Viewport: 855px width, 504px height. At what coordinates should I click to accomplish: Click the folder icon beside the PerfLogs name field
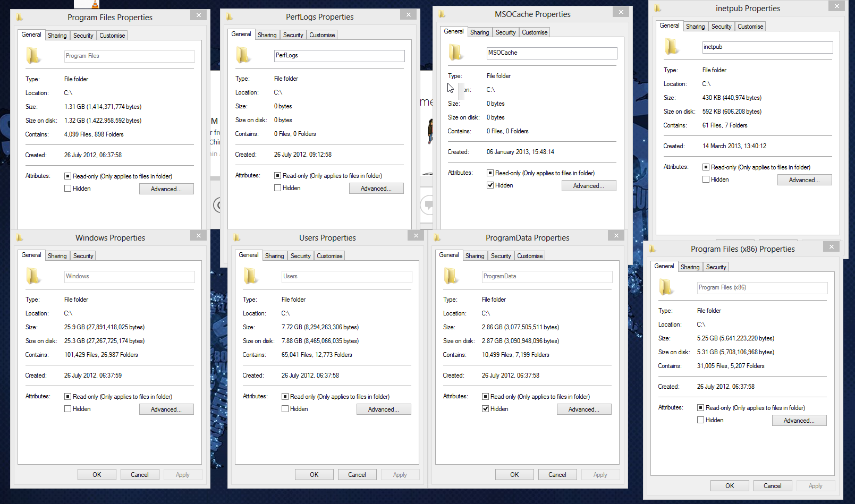pyautogui.click(x=243, y=55)
